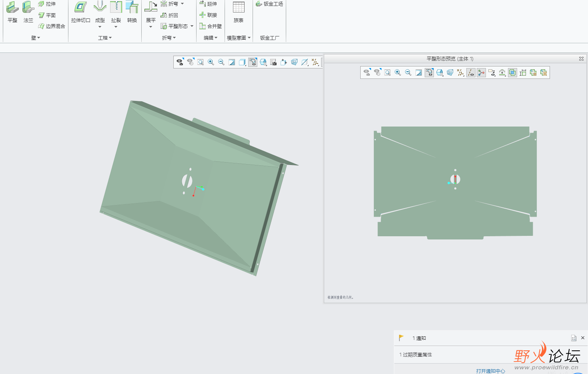Select the 过期质量属性 notification entry
Screen dimensions: 588x374
click(x=415, y=355)
